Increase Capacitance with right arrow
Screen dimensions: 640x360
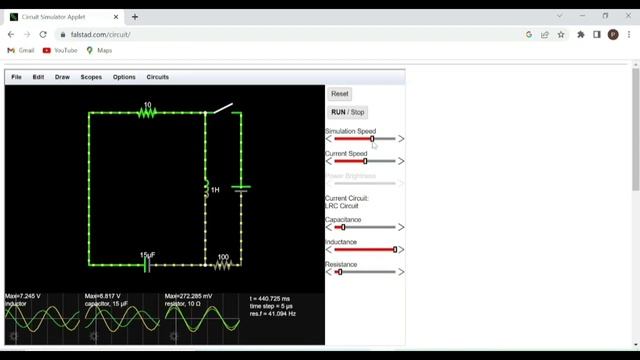[x=401, y=227]
